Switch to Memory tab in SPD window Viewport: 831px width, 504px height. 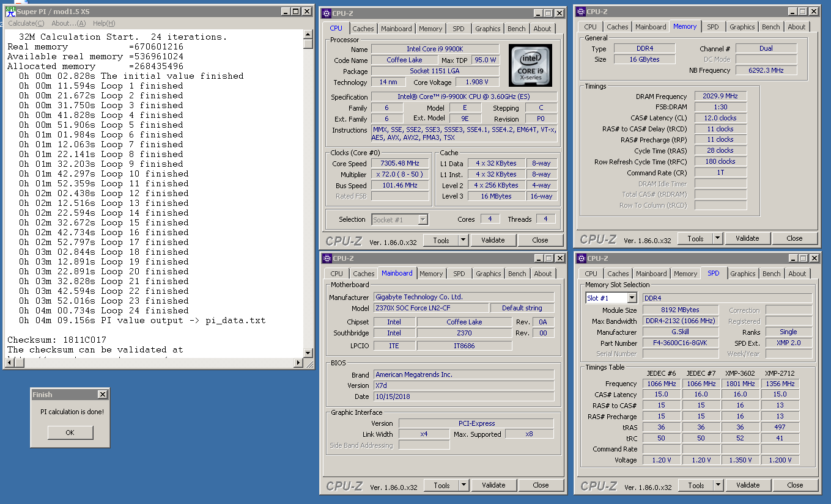[685, 274]
